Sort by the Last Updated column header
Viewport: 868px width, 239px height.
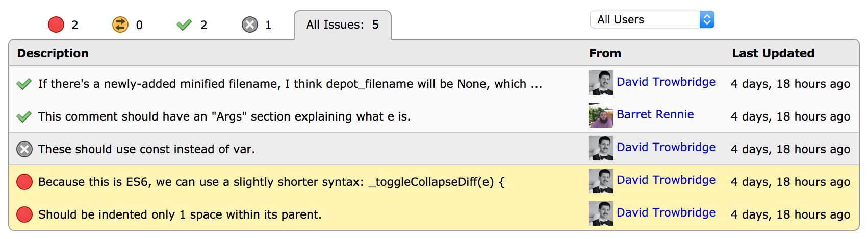(x=773, y=53)
